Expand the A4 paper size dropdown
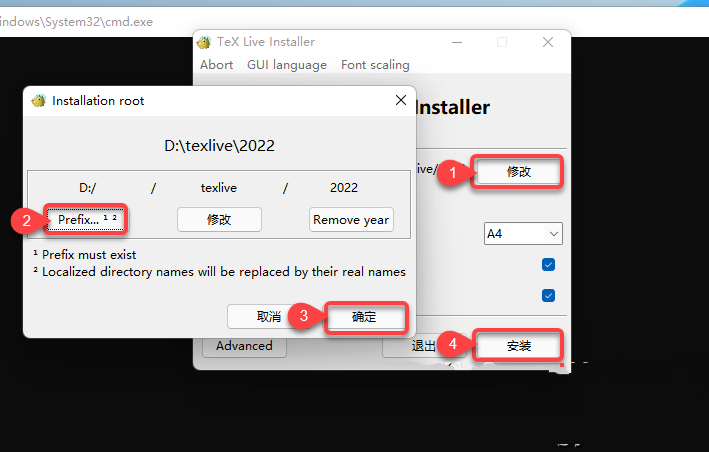Screen dimensions: 709x452 (523, 234)
